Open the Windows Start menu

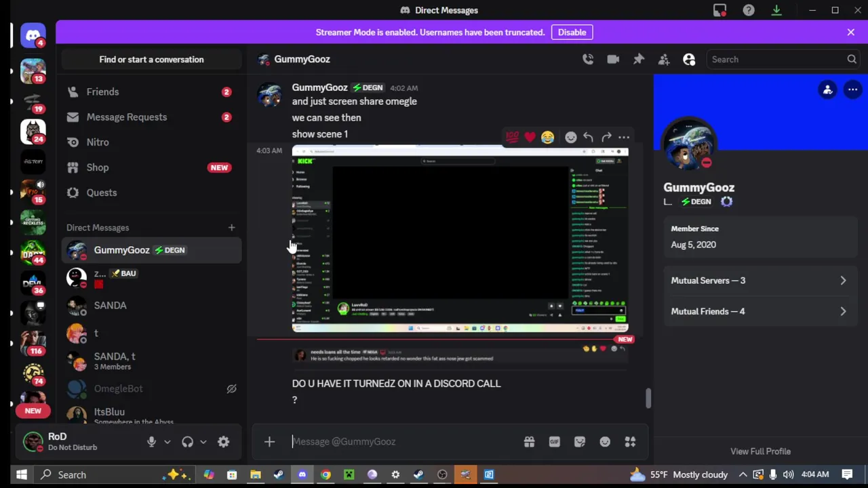[x=21, y=474]
